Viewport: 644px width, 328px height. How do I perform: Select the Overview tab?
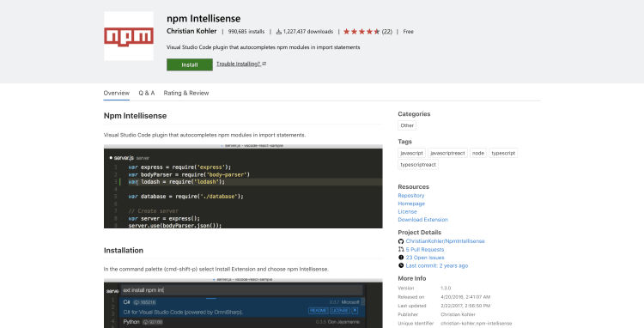pos(116,94)
